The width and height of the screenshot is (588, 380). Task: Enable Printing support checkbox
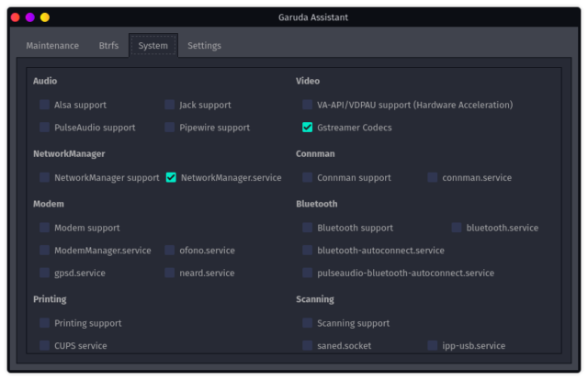45,323
